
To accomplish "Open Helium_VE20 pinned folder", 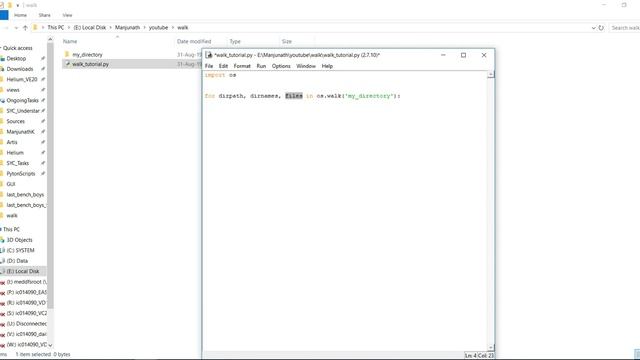I will 22,80.
